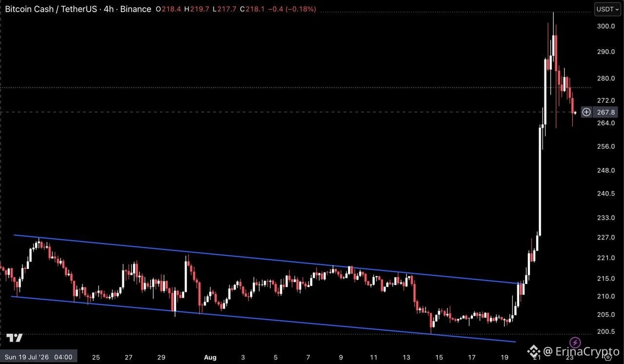Click the 17 date label on the time axis

coord(471,357)
